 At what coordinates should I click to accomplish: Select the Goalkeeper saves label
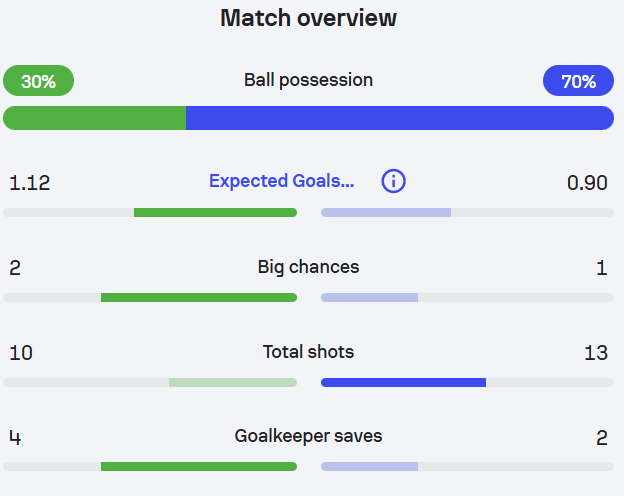pos(308,436)
